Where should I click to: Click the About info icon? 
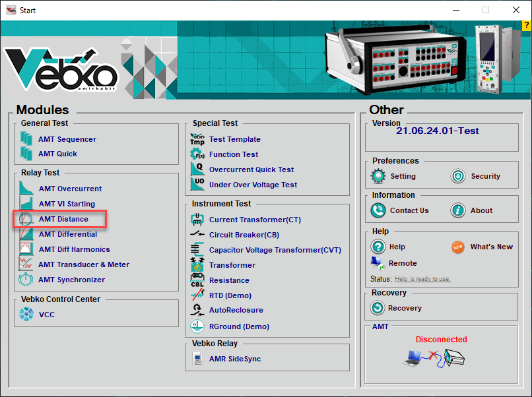click(458, 210)
